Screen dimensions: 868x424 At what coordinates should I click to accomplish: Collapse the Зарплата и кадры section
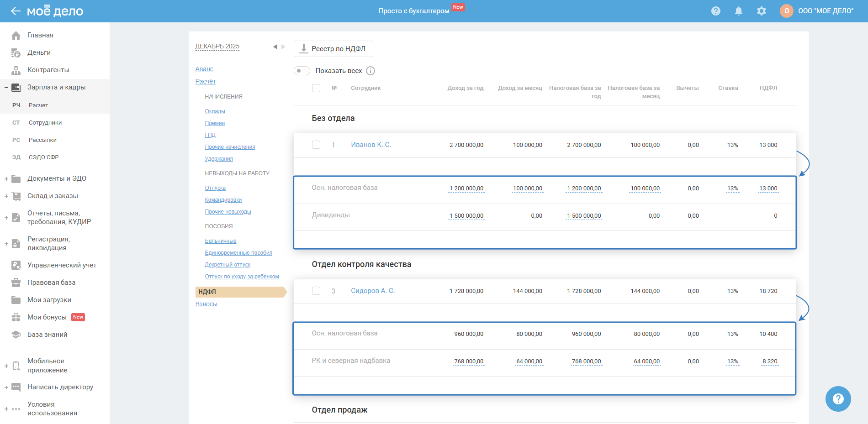[6, 88]
